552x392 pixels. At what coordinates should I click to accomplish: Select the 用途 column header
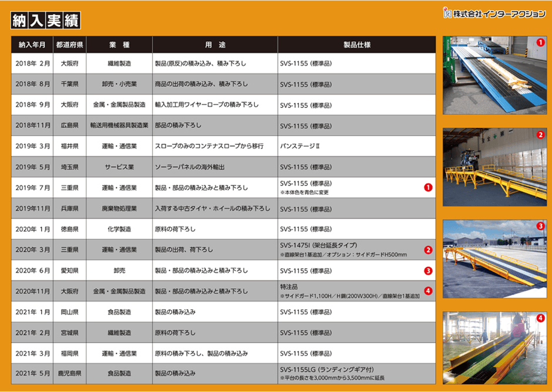coord(215,44)
